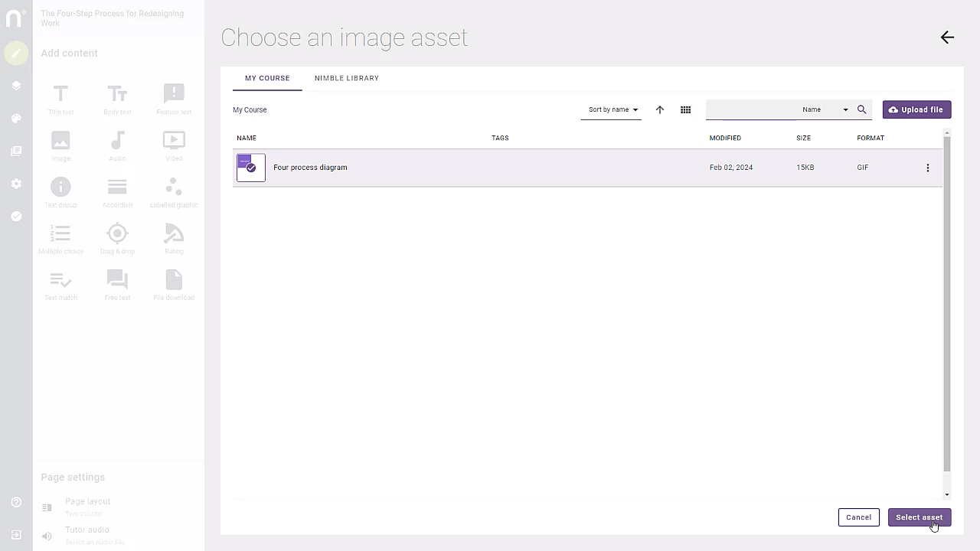Click the Select asset button
The height and width of the screenshot is (551, 980).
pyautogui.click(x=919, y=517)
